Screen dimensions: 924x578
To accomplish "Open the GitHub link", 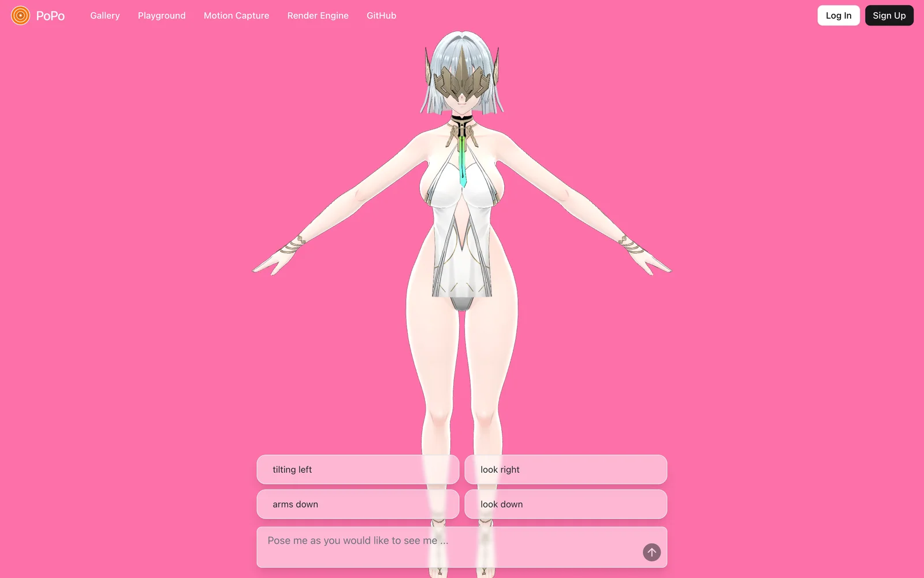I will [x=381, y=16].
